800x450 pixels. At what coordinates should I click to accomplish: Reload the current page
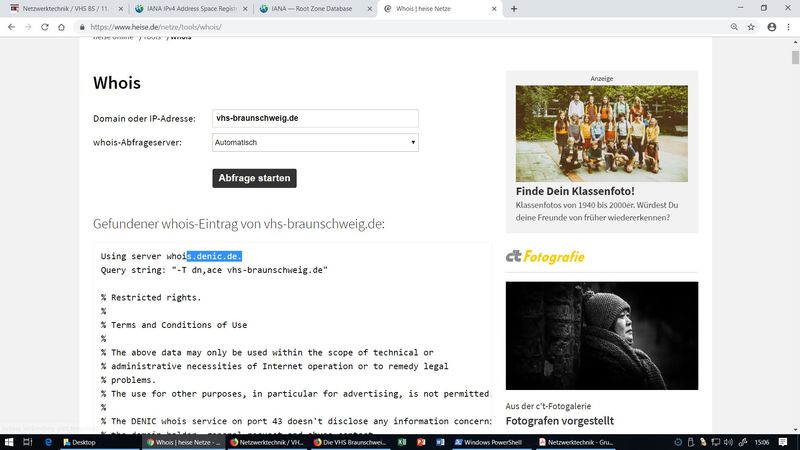pyautogui.click(x=45, y=27)
